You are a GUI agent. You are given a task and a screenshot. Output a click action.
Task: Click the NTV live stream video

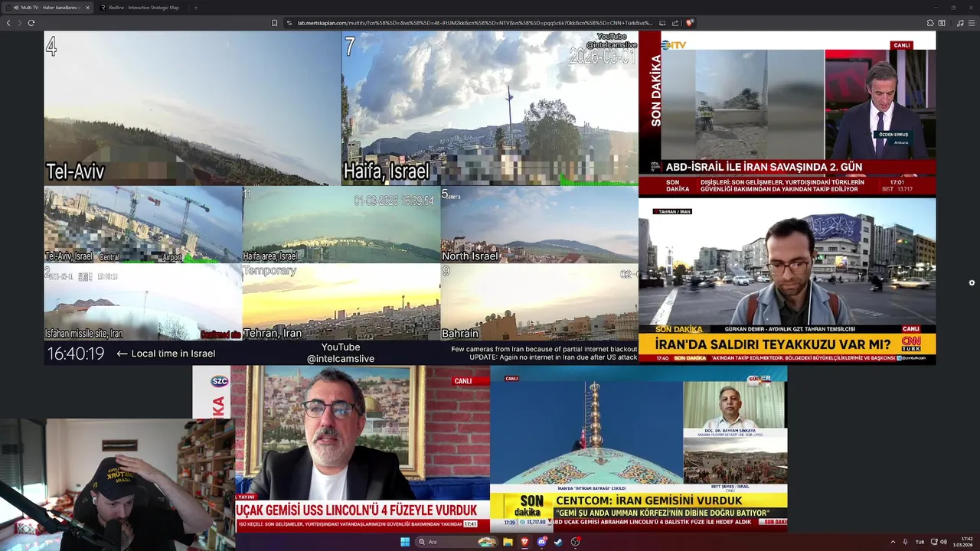[x=787, y=113]
